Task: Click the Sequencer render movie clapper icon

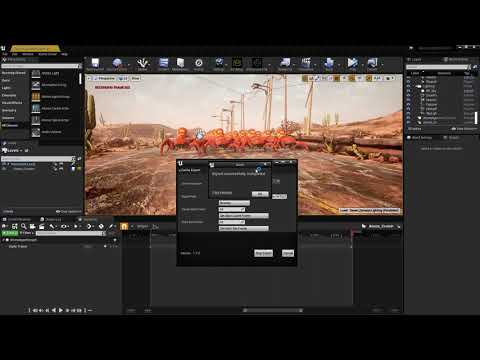Action: coord(42,226)
